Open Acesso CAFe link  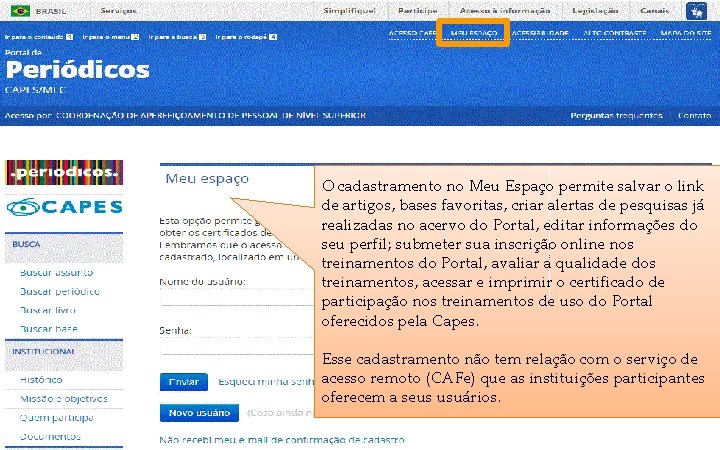pos(412,33)
